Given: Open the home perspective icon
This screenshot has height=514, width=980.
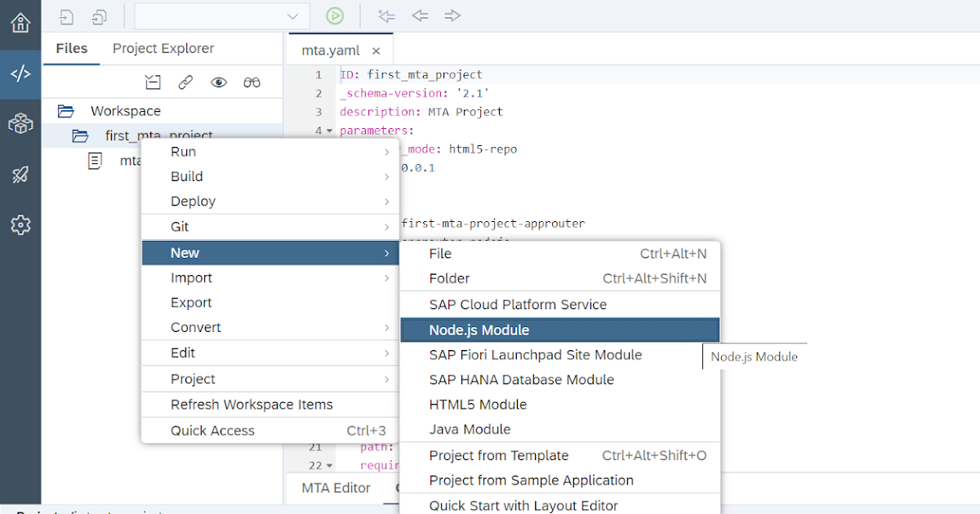Looking at the screenshot, I should [x=20, y=20].
